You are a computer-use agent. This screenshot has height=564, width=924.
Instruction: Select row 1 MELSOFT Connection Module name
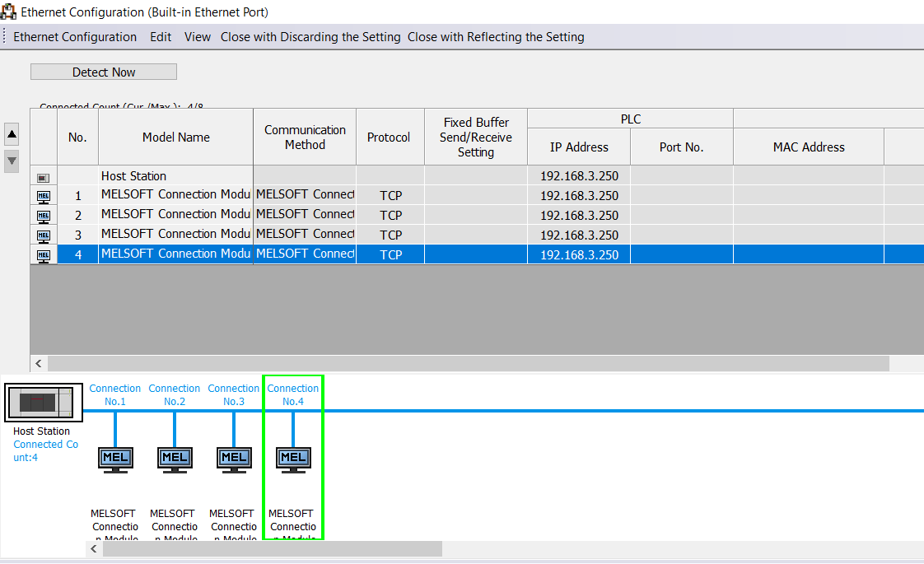click(x=175, y=194)
